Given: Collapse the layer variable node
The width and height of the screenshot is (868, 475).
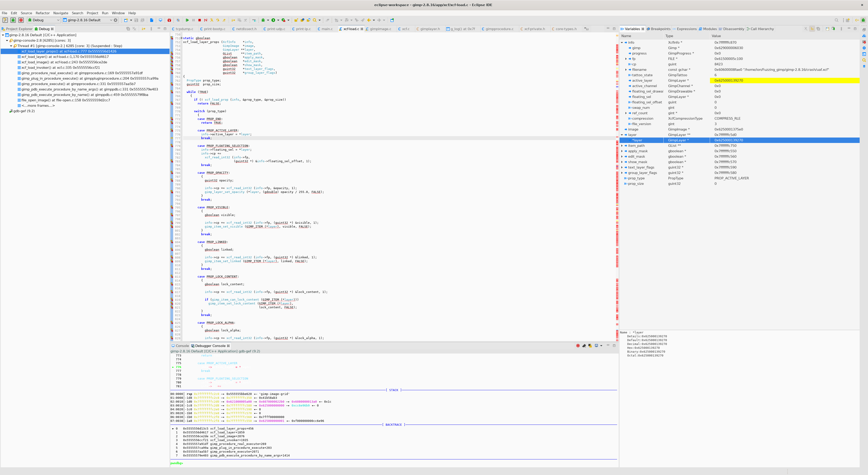Looking at the screenshot, I should (622, 135).
